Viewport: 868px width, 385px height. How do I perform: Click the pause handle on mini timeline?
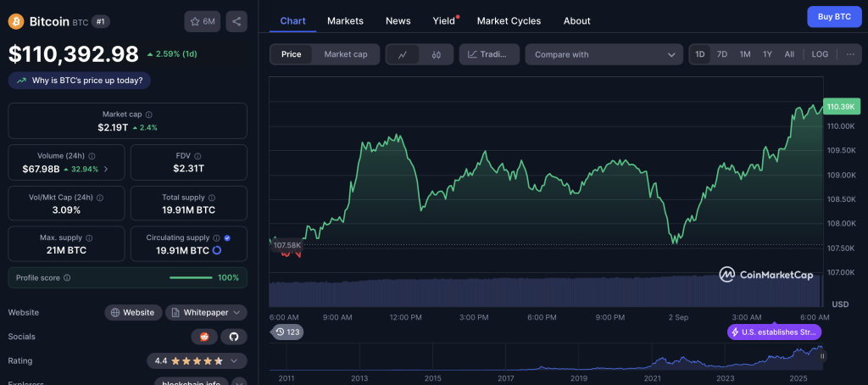pyautogui.click(x=822, y=356)
